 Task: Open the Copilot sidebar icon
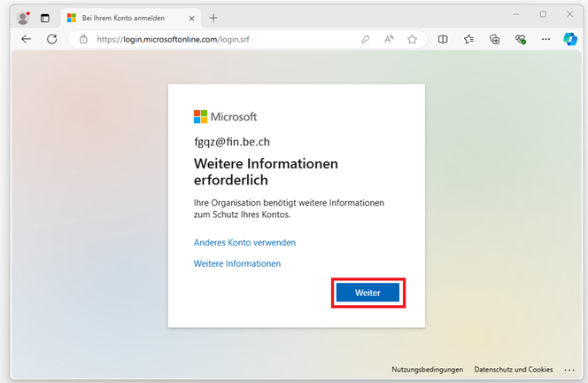(570, 39)
